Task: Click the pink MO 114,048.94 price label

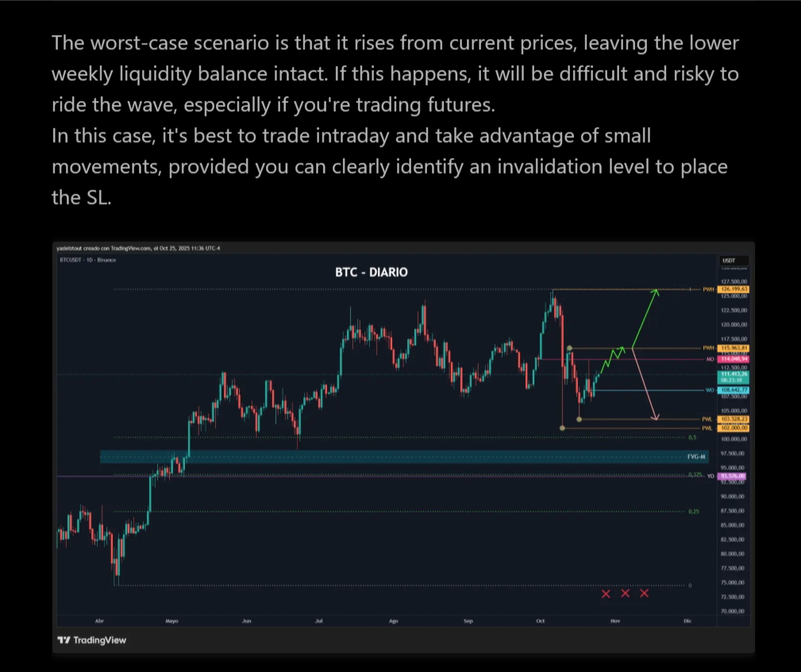Action: click(x=733, y=359)
